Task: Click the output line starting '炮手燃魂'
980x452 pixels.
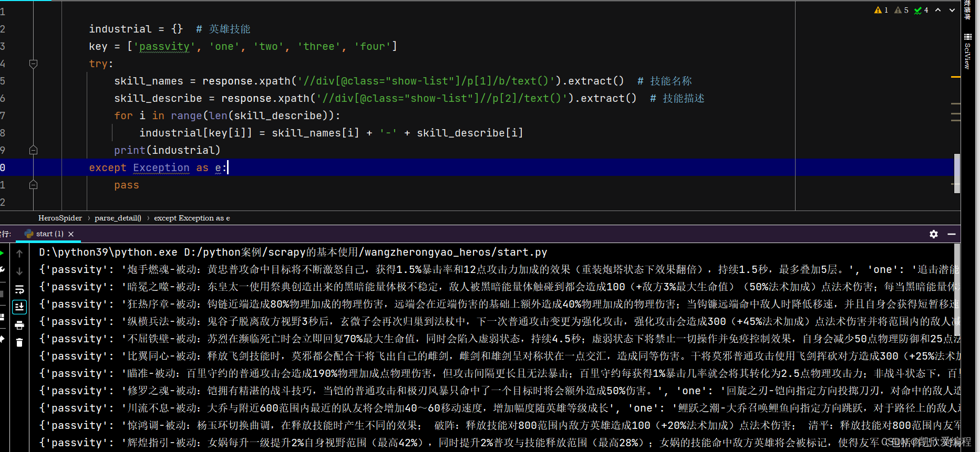Action: point(499,269)
